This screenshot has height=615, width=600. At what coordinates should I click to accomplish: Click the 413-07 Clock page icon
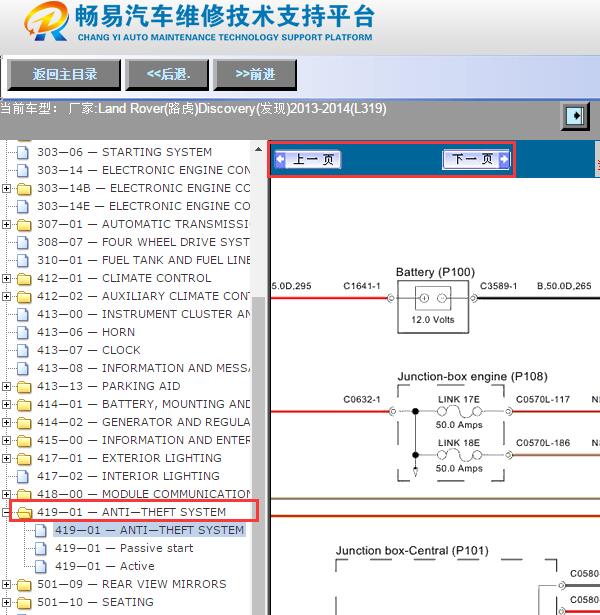click(23, 351)
